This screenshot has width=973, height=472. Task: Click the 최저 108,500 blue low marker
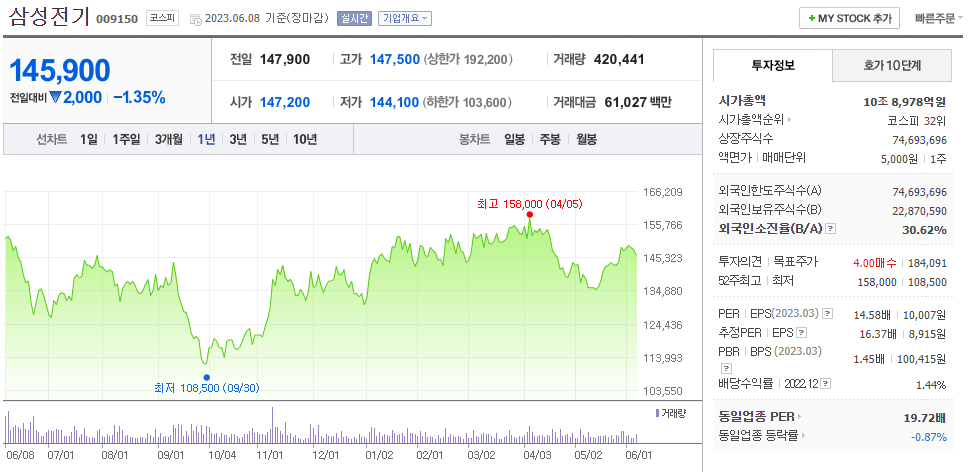[x=207, y=377]
